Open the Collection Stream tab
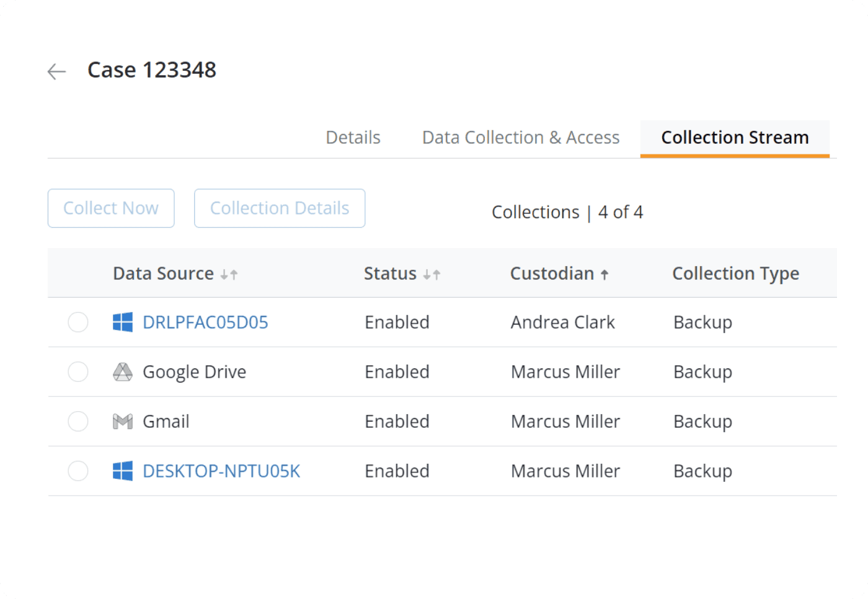This screenshot has height=599, width=868. [735, 138]
